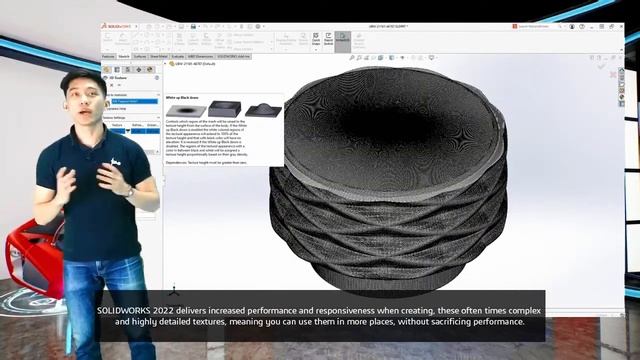Open Linear Sketch Pattern dropdown arrow

[x=271, y=42]
